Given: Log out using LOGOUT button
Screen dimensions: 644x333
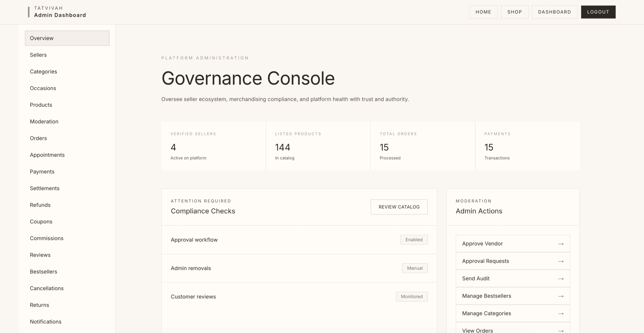Looking at the screenshot, I should [598, 12].
